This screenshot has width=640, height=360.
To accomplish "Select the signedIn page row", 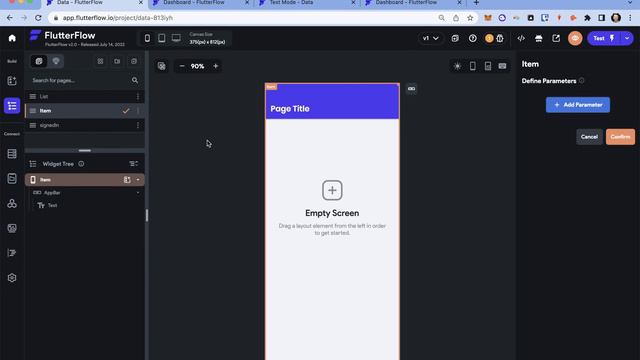I will coord(84,125).
